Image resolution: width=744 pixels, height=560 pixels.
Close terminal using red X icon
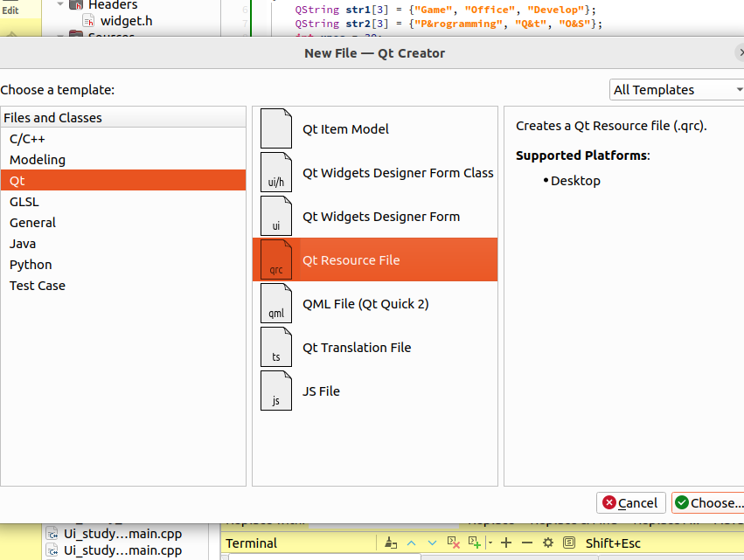[454, 543]
